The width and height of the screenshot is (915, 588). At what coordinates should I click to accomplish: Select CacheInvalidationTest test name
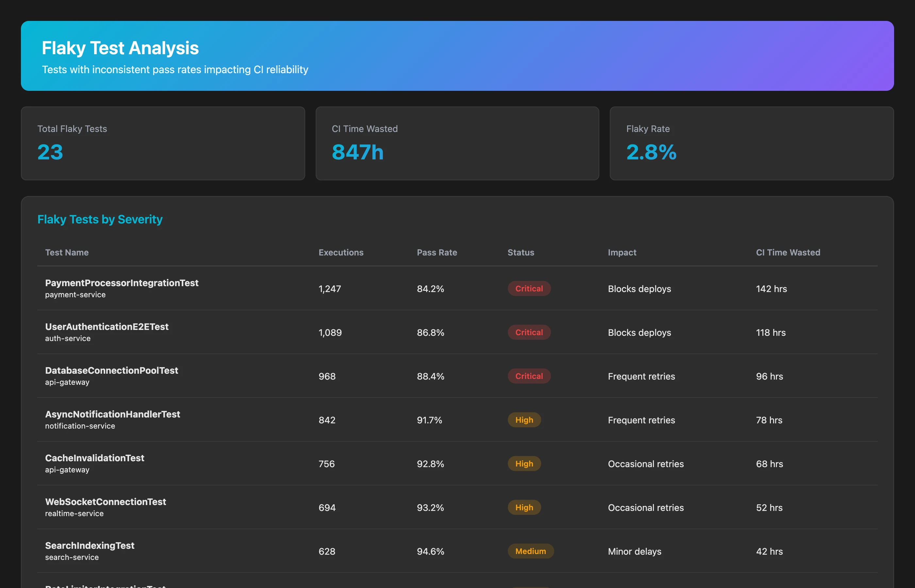pos(95,458)
